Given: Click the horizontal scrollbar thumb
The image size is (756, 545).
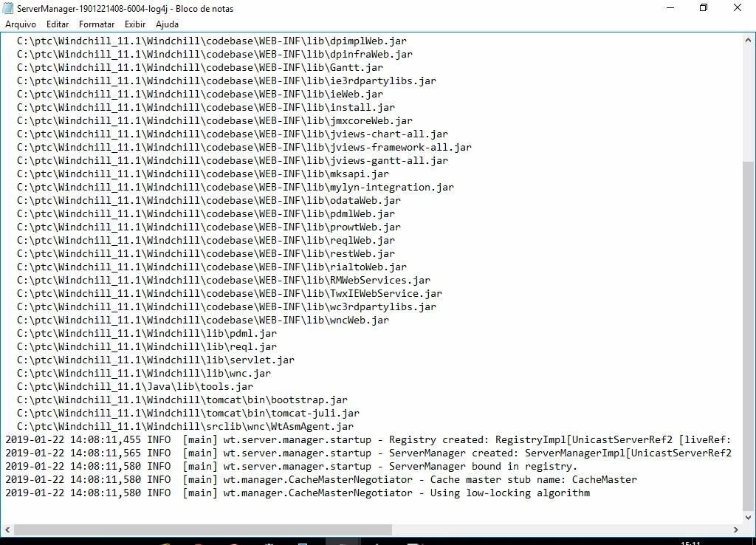Looking at the screenshot, I should click(203, 529).
